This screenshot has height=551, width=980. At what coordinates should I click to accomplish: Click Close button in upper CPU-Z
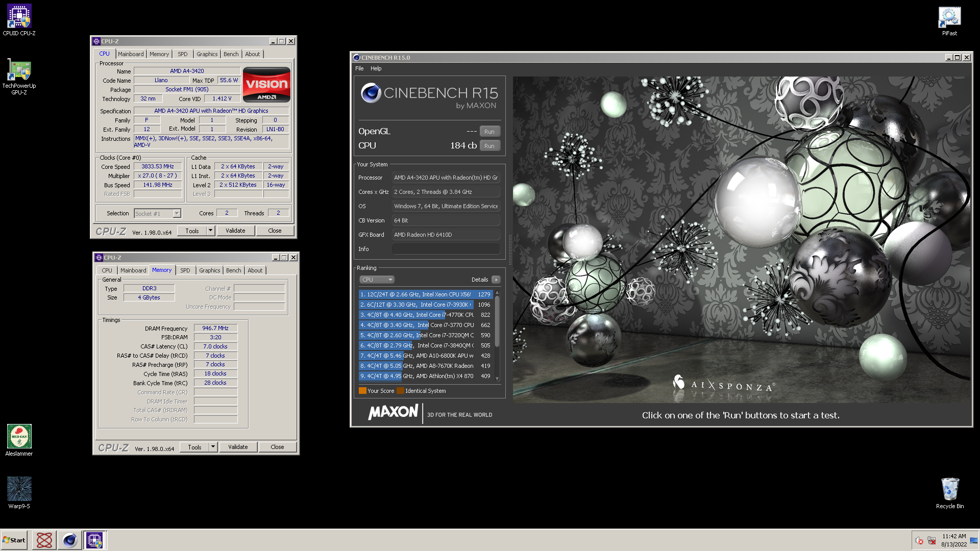click(x=275, y=231)
